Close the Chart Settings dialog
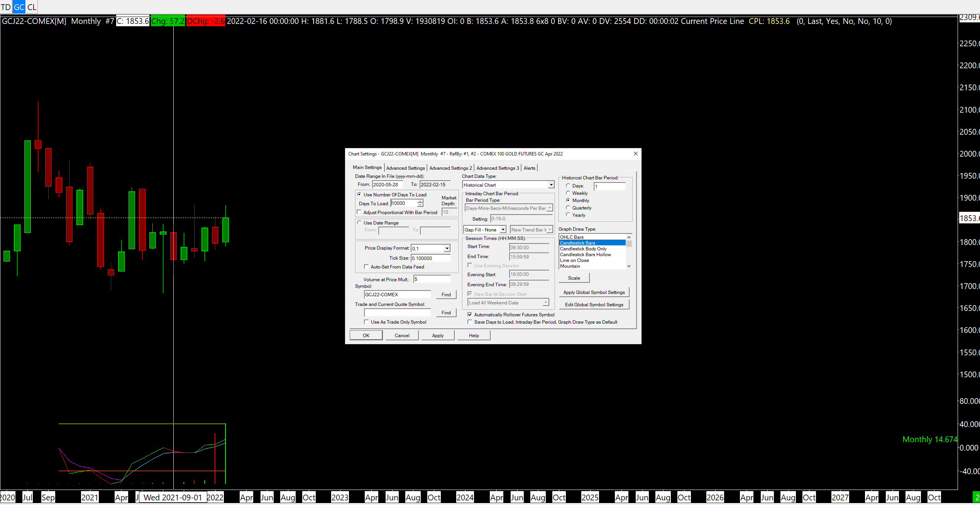The image size is (980, 505). 635,154
